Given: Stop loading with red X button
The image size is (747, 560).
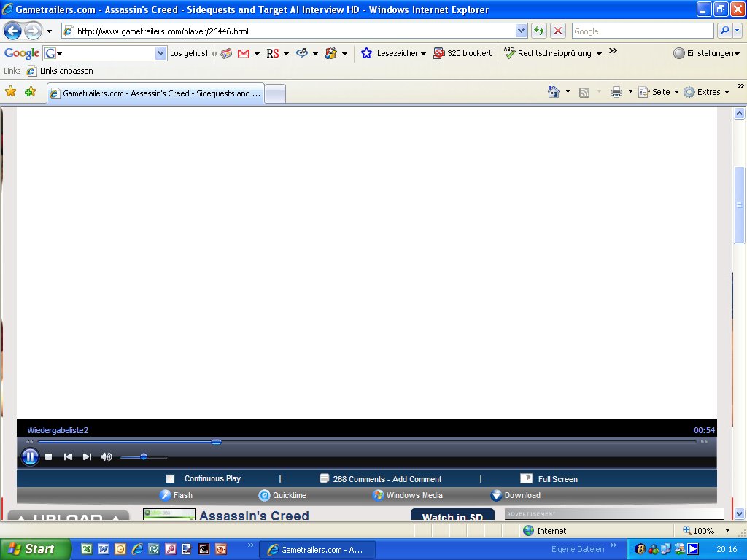Looking at the screenshot, I should (558, 31).
